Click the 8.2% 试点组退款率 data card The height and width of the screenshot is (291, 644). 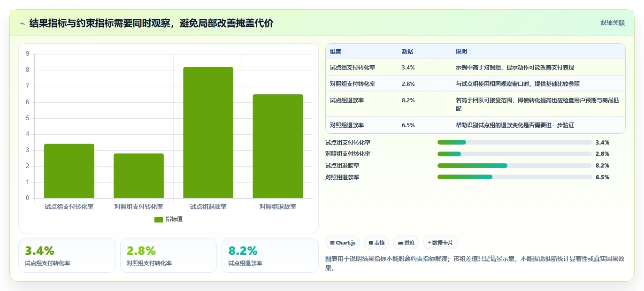click(270, 255)
